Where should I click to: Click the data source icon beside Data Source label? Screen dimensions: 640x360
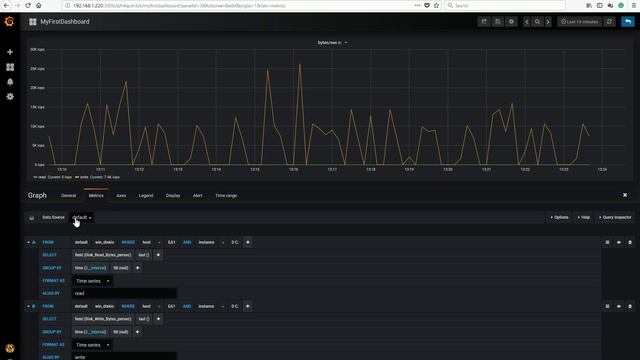tap(32, 218)
